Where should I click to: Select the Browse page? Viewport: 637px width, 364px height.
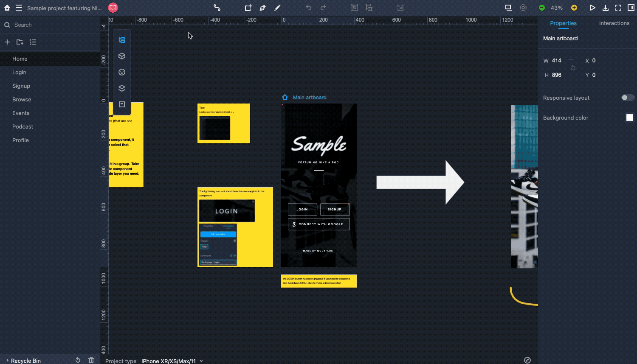(x=50, y=99)
